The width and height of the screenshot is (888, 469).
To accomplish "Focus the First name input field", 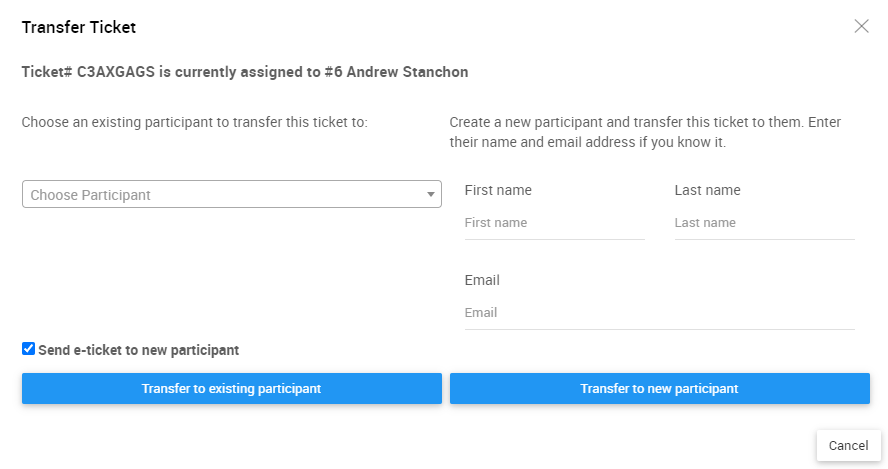I will point(554,223).
